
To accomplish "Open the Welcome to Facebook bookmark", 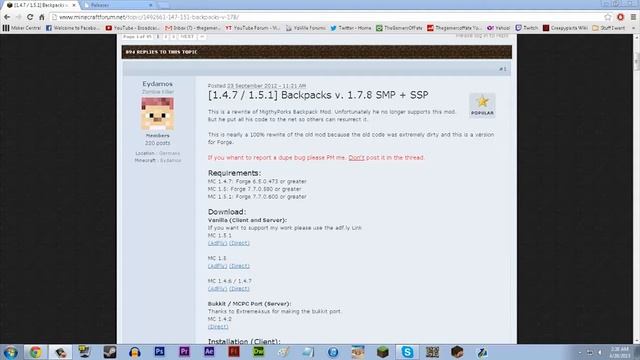I will [x=73, y=28].
